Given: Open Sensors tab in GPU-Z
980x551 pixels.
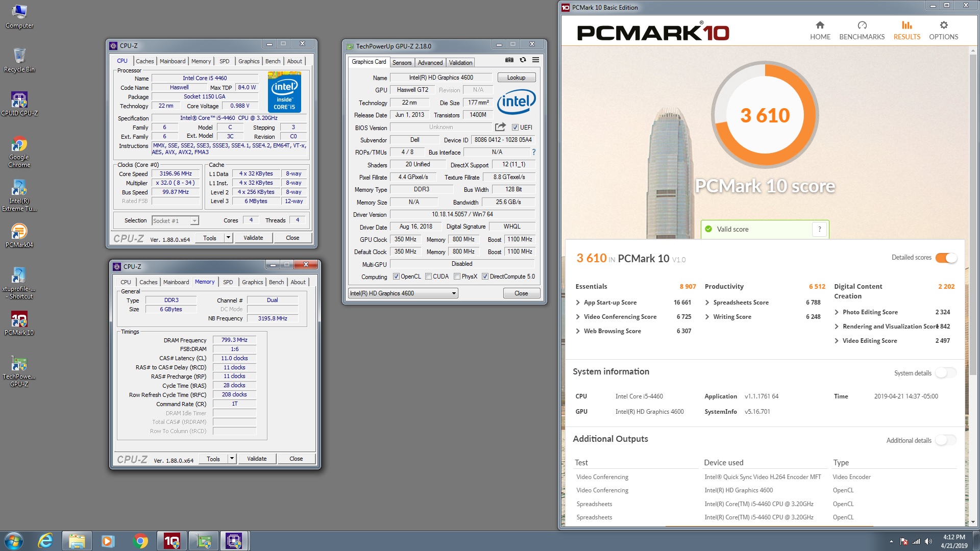Looking at the screenshot, I should pyautogui.click(x=402, y=63).
